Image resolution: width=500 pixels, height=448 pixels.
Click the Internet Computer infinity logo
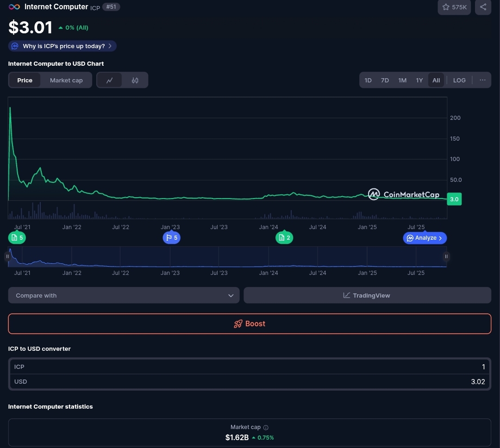click(x=14, y=6)
